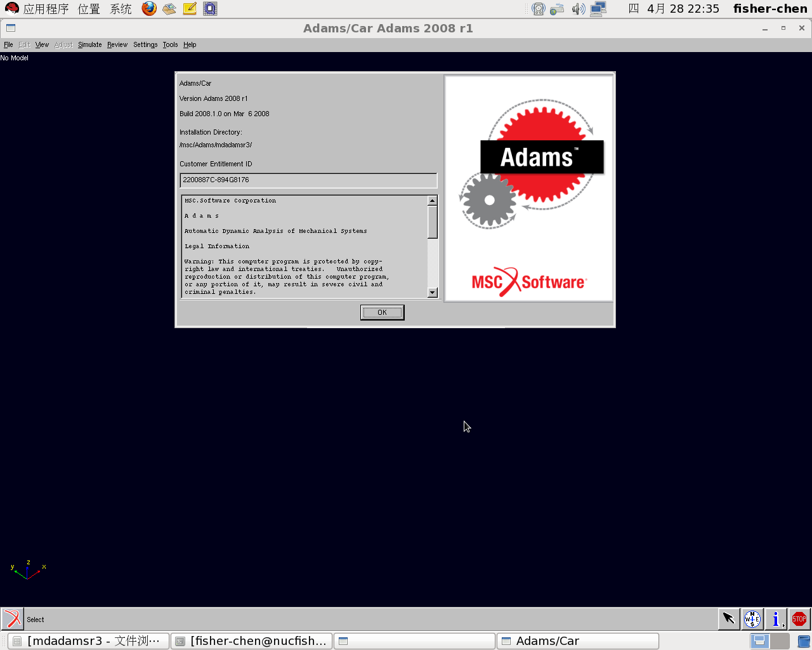812x650 pixels.
Task: Launch Firefox from the top panel
Action: coord(149,9)
